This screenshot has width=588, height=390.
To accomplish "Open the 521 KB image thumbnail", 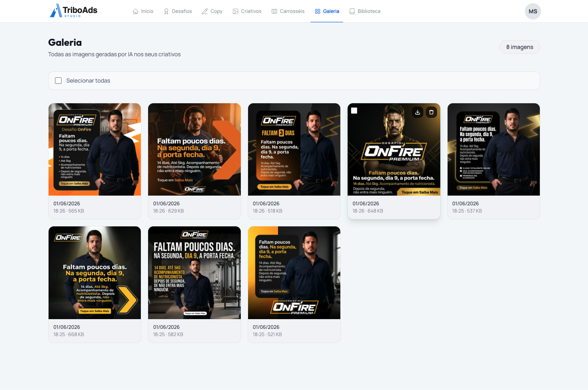I will coord(294,273).
